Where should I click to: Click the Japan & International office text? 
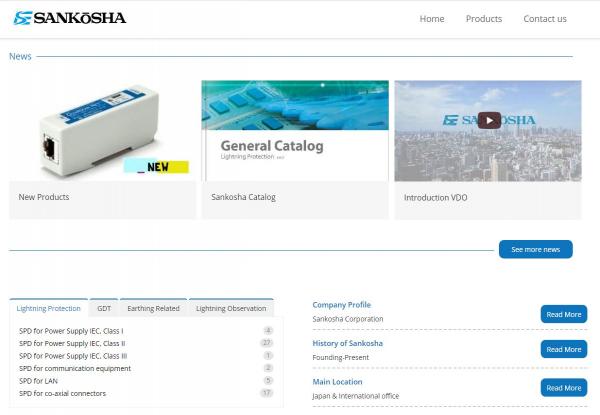pyautogui.click(x=355, y=396)
